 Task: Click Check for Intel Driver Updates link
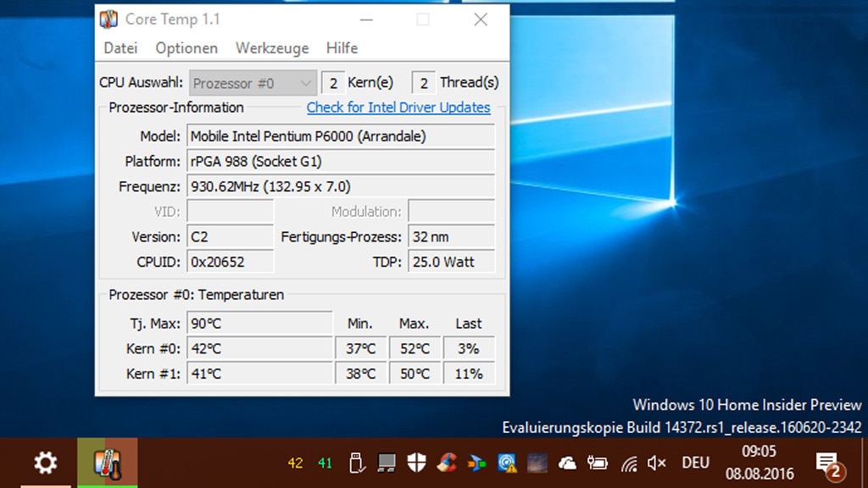398,108
